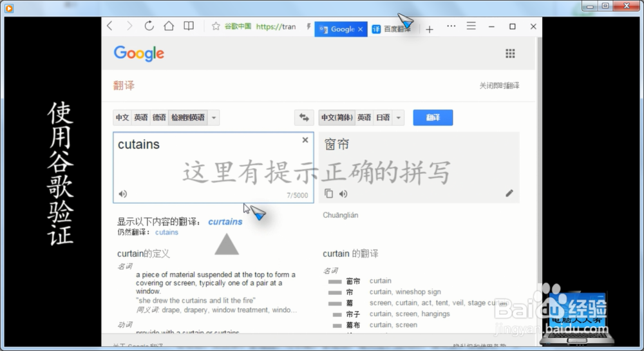The width and height of the screenshot is (644, 351).
Task: Click the heading curtain的定义
Action: tap(144, 254)
